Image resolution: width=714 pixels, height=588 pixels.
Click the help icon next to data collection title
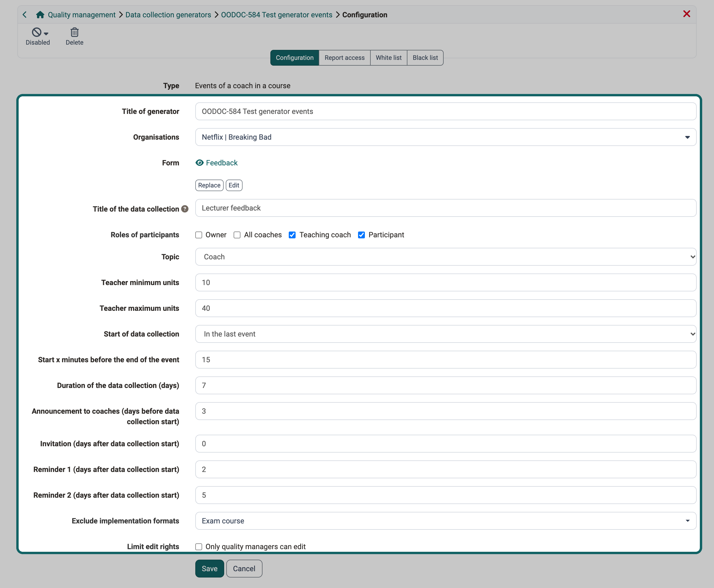coord(185,209)
